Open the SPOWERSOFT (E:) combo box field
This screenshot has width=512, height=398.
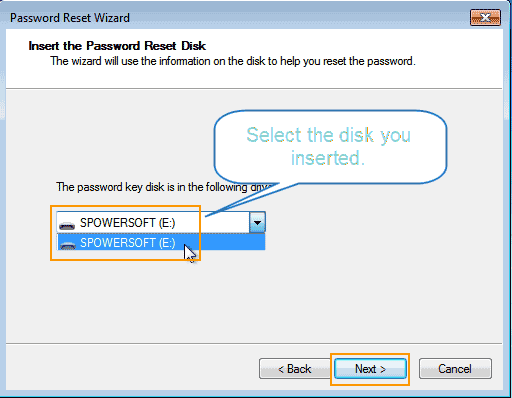coord(153,222)
